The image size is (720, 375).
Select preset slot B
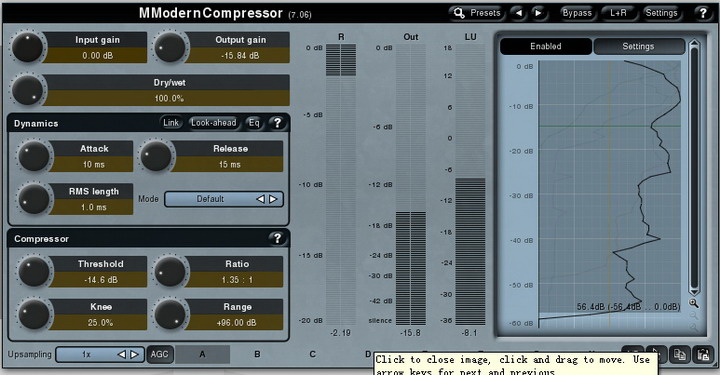(257, 354)
